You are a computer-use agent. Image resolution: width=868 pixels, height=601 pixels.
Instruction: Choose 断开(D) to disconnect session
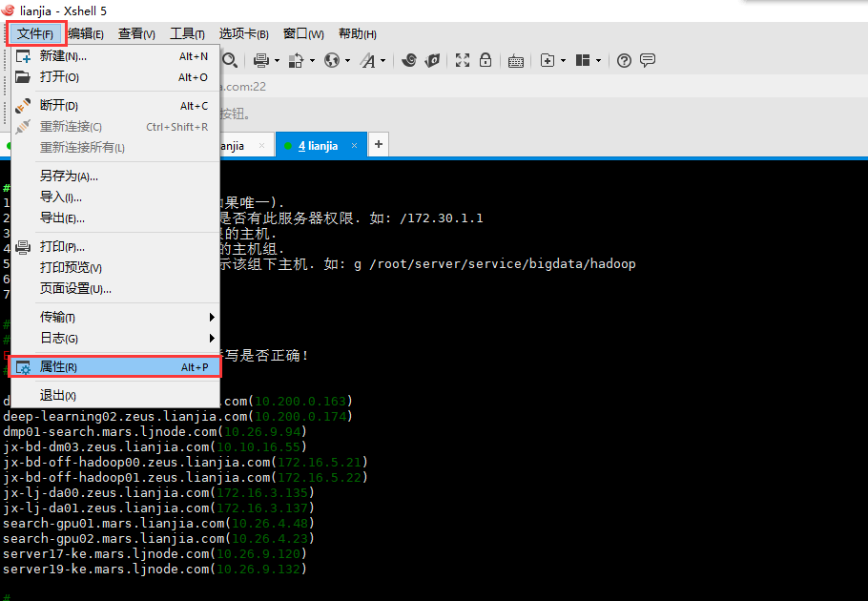(x=115, y=106)
